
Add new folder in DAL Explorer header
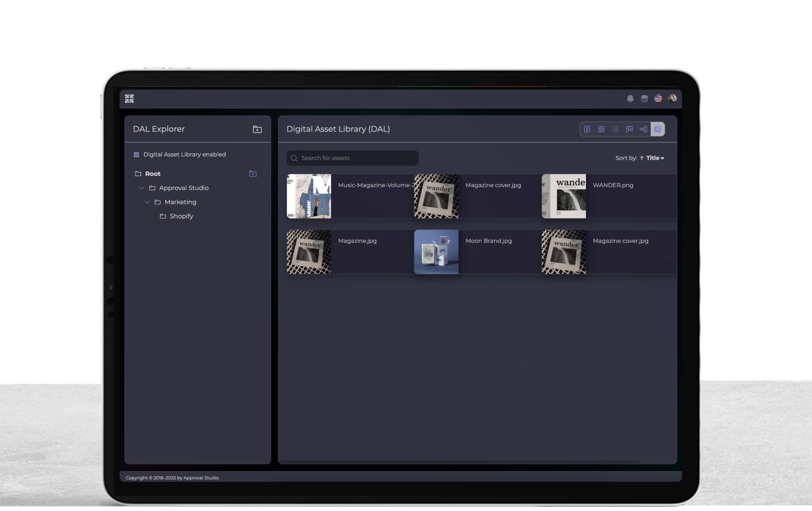pos(257,129)
